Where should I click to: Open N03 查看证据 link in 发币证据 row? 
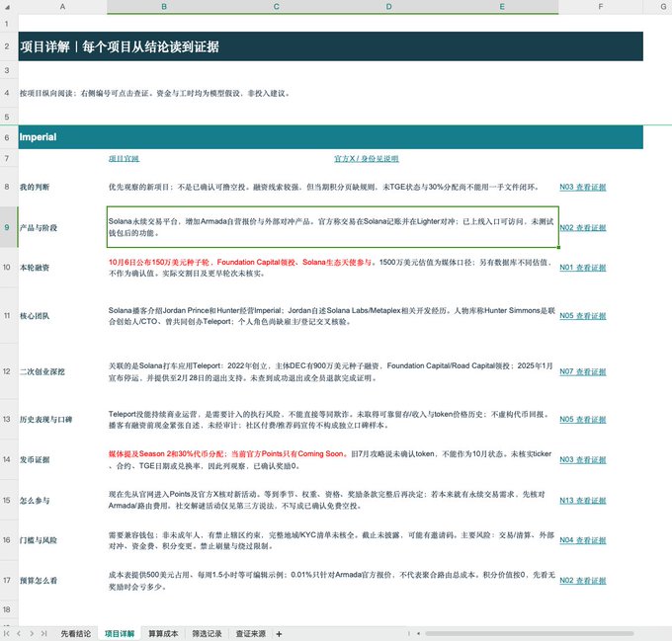click(582, 460)
